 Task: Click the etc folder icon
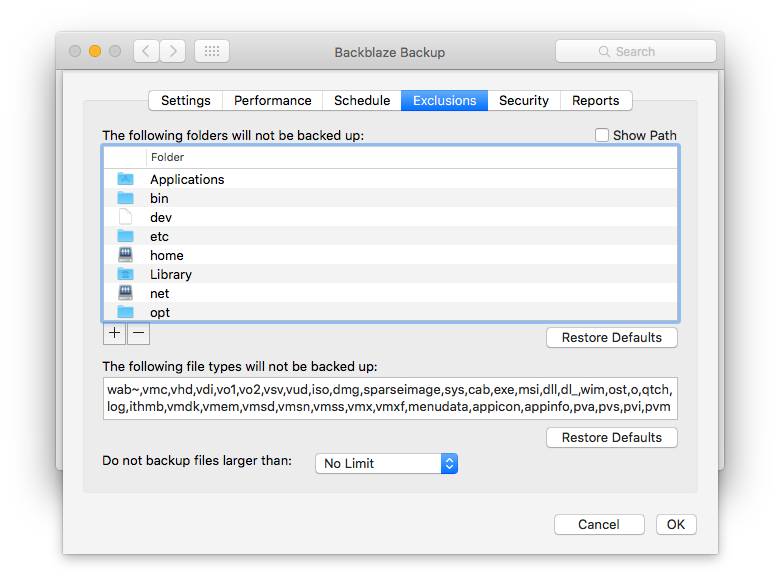(125, 236)
